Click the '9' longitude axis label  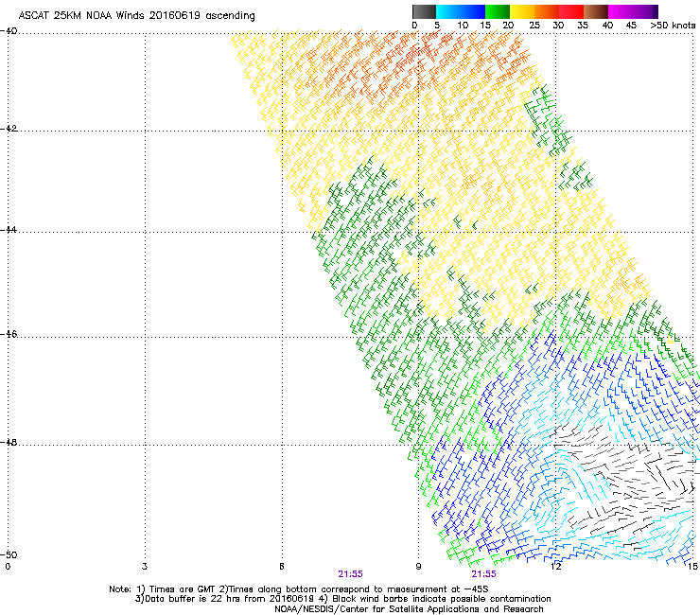coord(418,567)
